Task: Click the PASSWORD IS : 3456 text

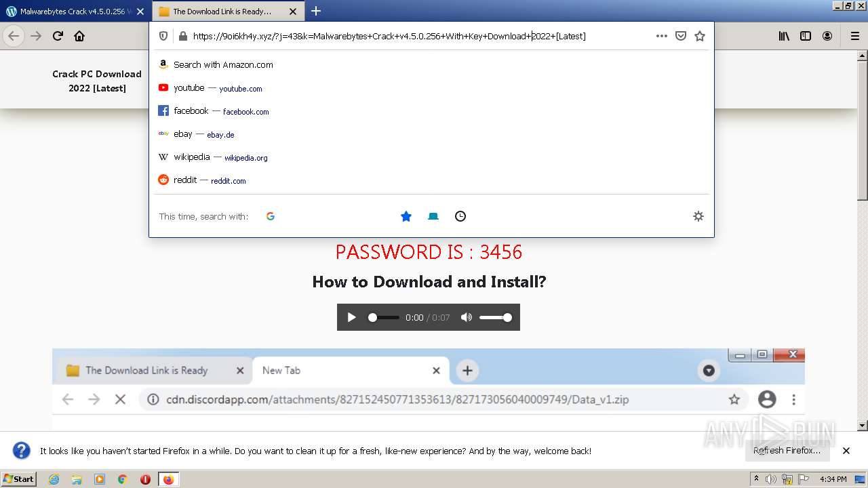Action: pos(429,252)
